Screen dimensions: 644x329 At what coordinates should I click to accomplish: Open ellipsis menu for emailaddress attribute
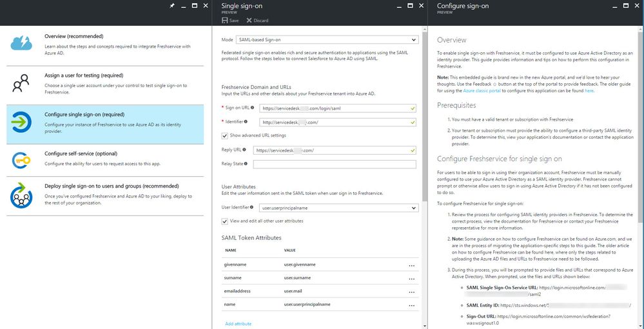point(411,292)
